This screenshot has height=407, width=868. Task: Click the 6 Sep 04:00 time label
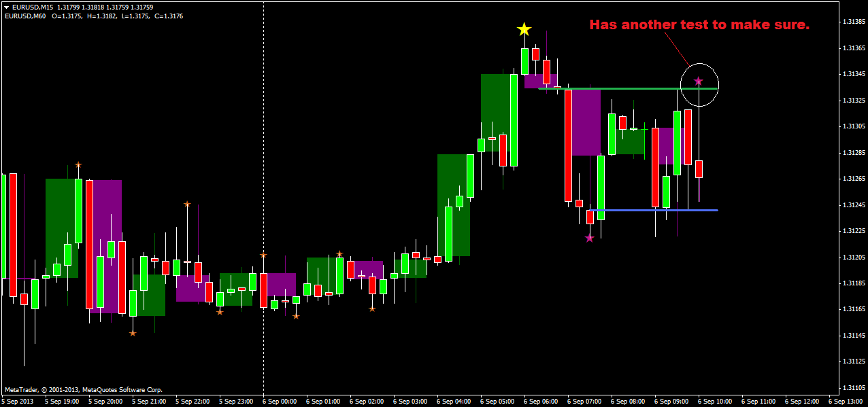[x=454, y=402]
